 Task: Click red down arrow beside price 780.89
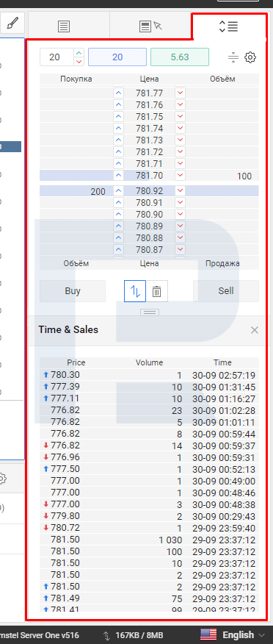point(180,226)
